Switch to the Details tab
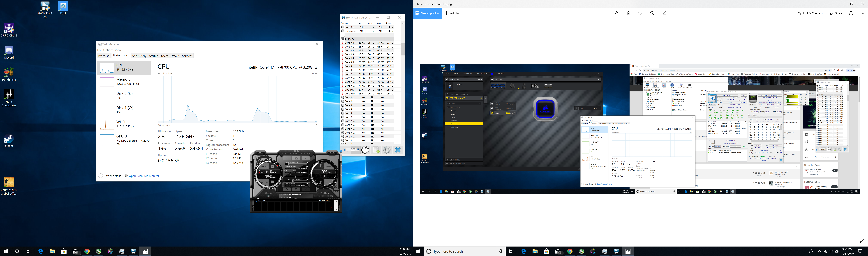Image resolution: width=868 pixels, height=256 pixels. pos(175,56)
